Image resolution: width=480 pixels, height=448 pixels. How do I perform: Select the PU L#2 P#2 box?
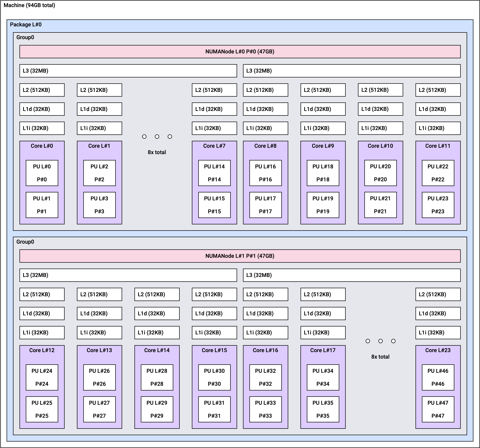[100, 173]
